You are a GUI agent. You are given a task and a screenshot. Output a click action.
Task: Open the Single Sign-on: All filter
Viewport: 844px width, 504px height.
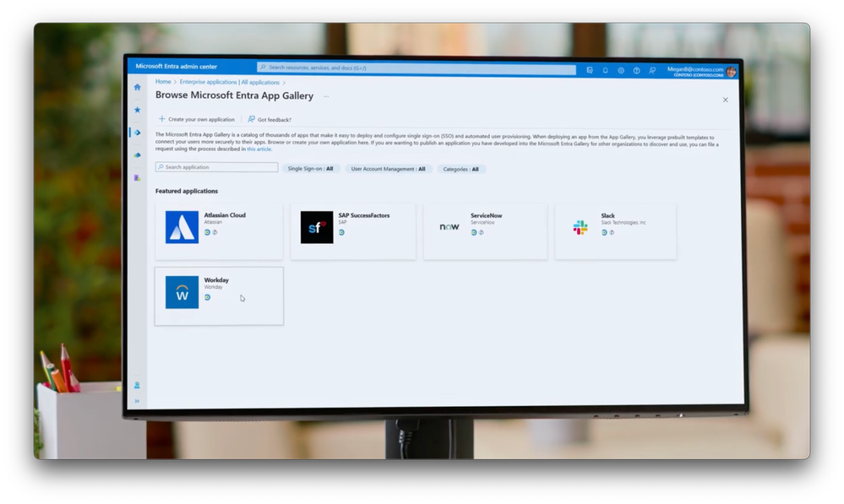tap(311, 168)
